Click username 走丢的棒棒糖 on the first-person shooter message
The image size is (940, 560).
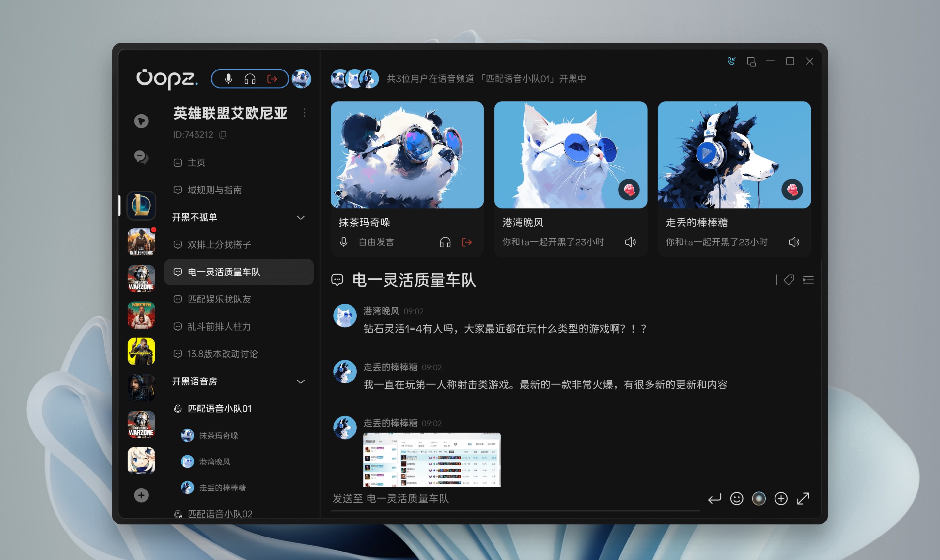coord(390,367)
